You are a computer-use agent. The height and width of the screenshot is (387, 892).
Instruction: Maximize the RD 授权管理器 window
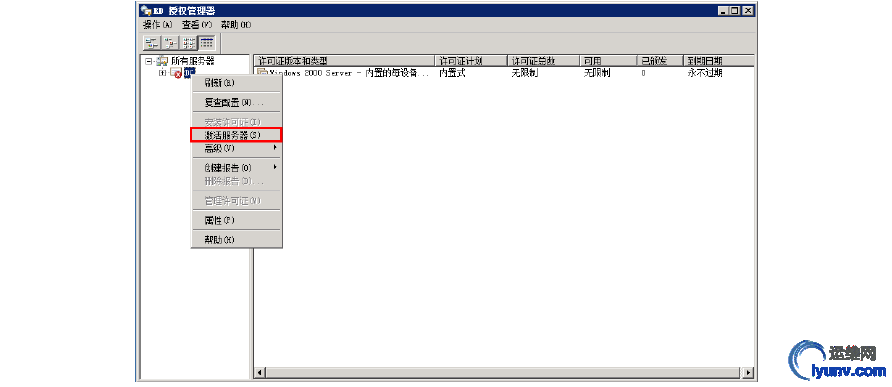point(734,10)
